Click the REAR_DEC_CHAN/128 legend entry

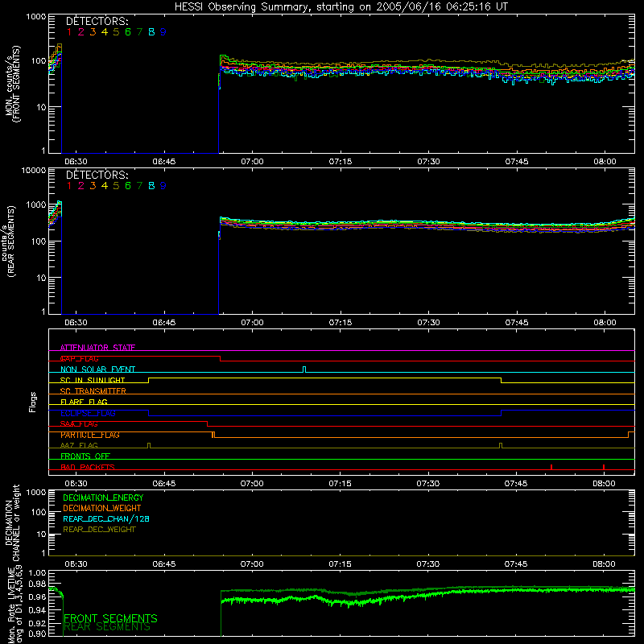point(106,518)
